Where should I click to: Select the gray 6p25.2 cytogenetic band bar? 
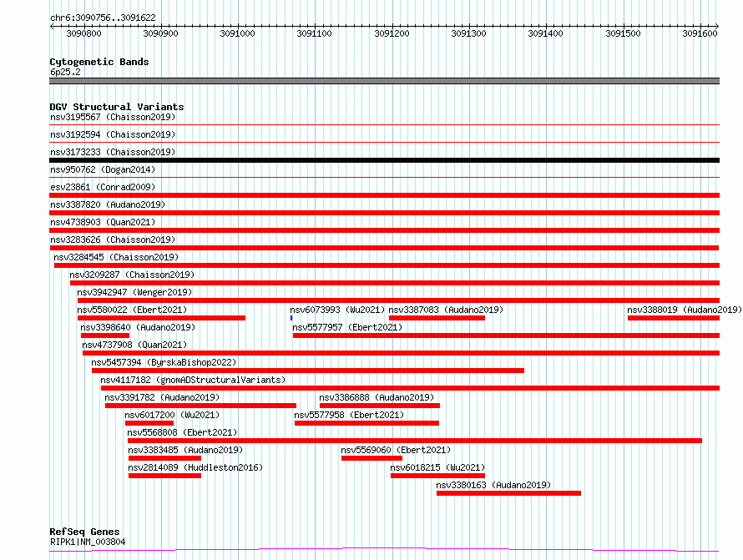point(384,81)
